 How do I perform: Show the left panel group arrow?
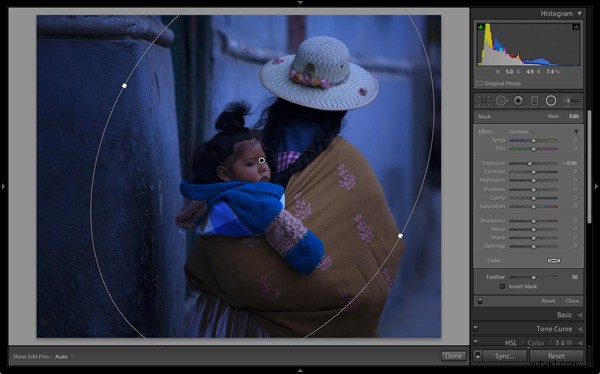[3, 186]
